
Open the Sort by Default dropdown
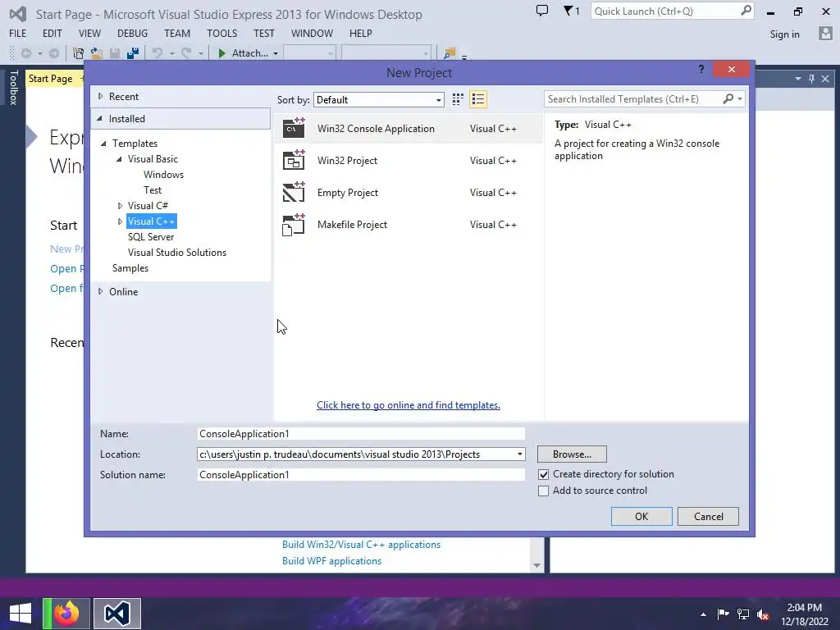pos(379,99)
